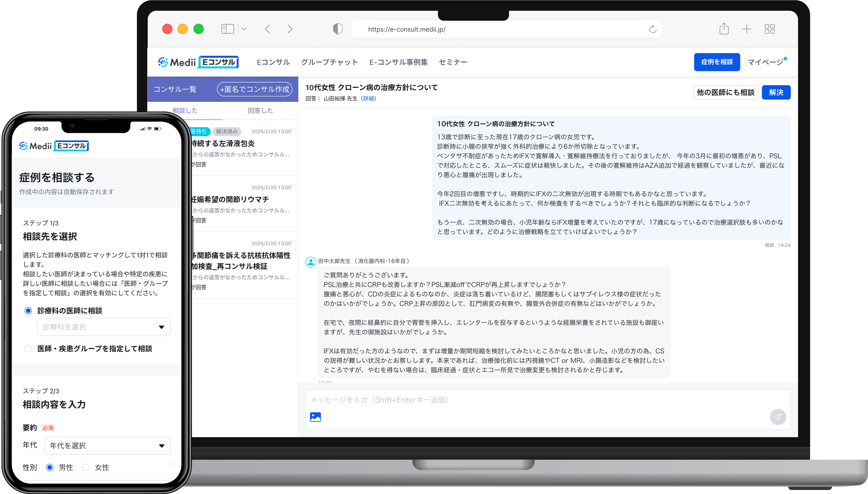The image size is (868, 494).
Task: Toggle the browser sidebar icon
Action: [228, 29]
